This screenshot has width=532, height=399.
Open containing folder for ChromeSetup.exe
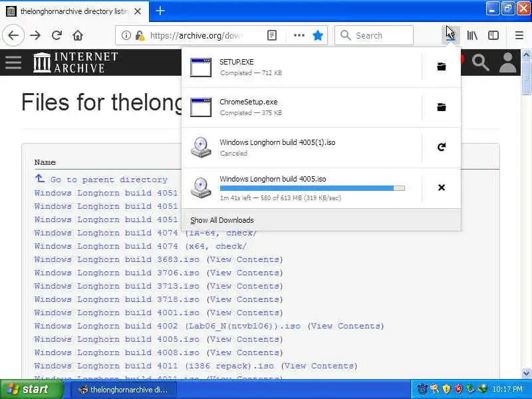(x=441, y=107)
